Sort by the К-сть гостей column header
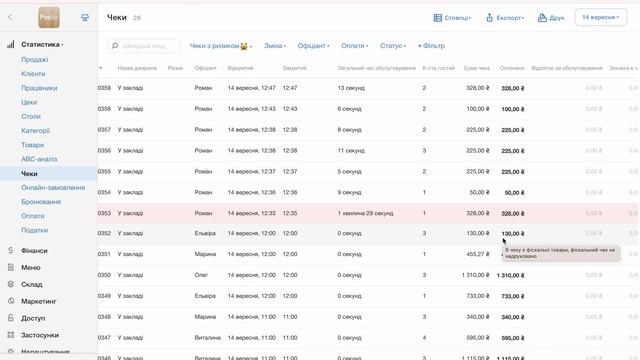Viewport: 640px width, 360px height. coord(439,68)
